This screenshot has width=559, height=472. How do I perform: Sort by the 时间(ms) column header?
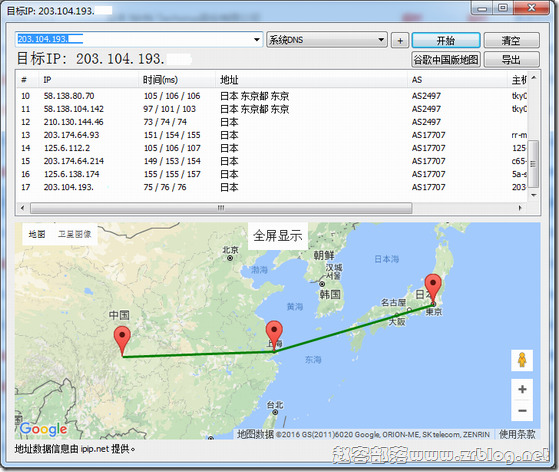pyautogui.click(x=177, y=80)
